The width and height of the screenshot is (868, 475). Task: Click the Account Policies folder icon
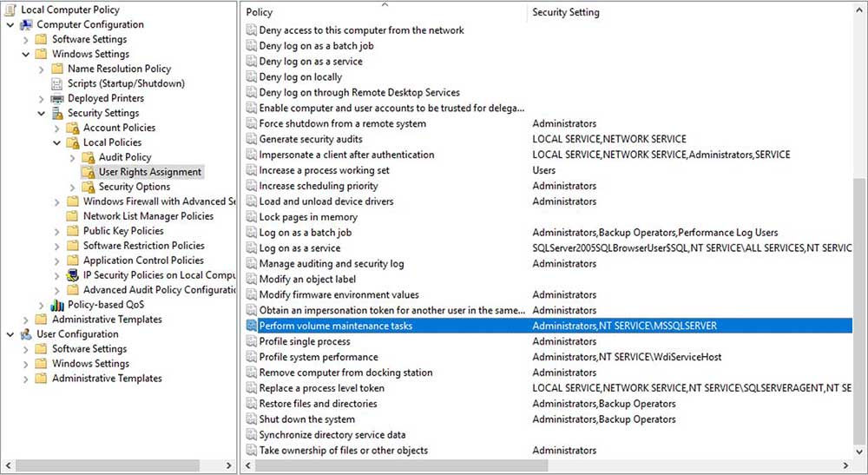pyautogui.click(x=73, y=128)
